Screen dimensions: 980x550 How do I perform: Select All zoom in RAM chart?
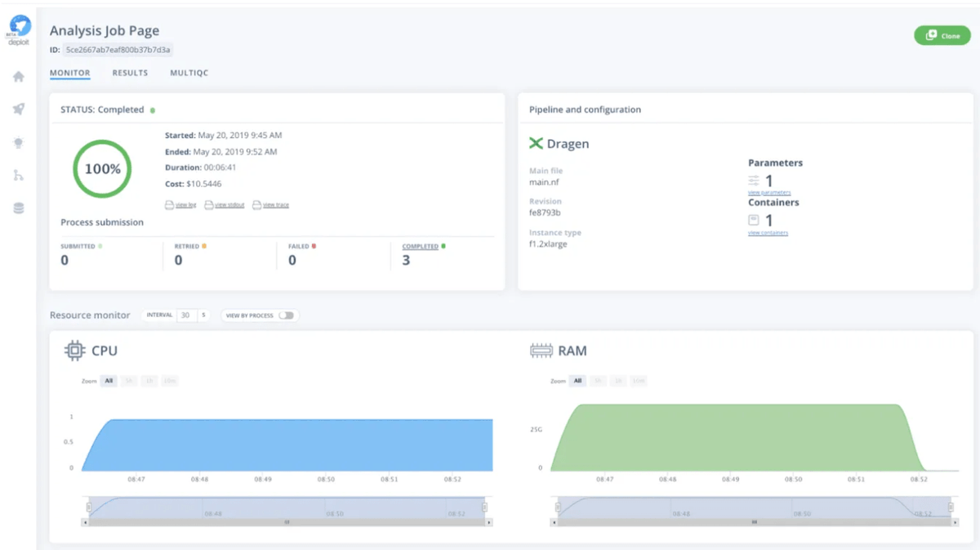coord(577,381)
